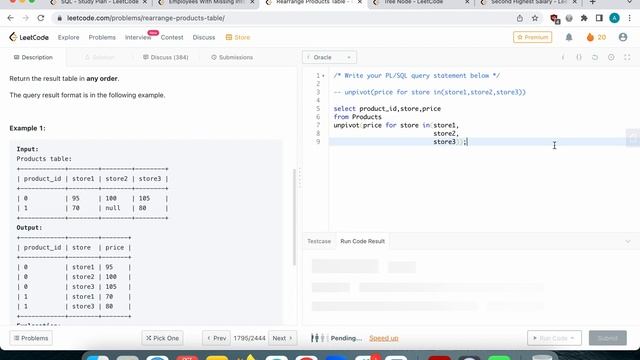
Task: Open the Interview menu
Action: 138,37
